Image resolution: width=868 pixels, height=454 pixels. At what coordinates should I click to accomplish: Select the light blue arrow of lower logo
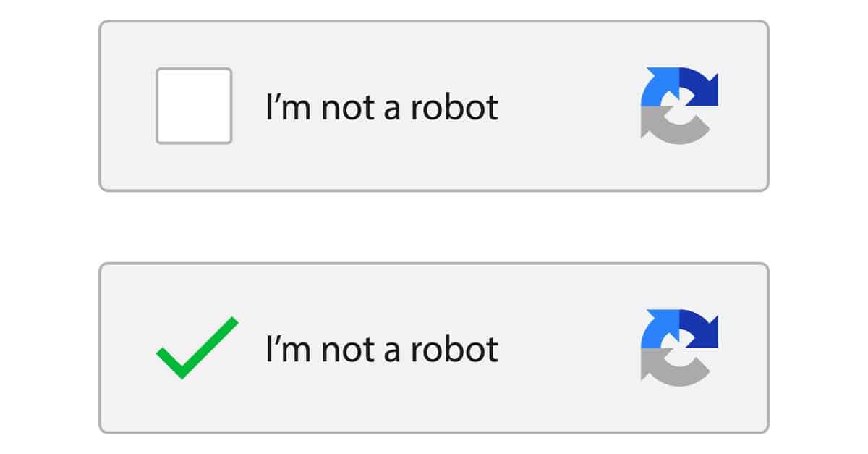click(660, 330)
